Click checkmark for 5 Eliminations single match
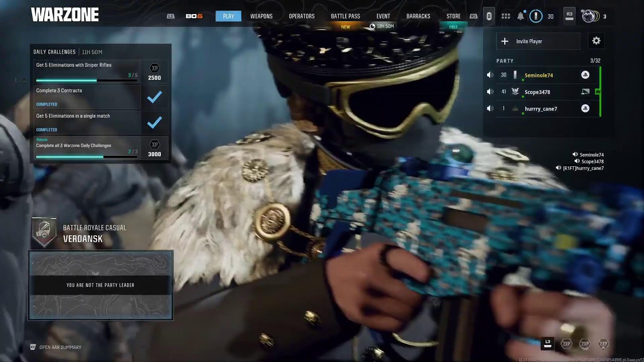This screenshot has height=362, width=644. pos(154,122)
